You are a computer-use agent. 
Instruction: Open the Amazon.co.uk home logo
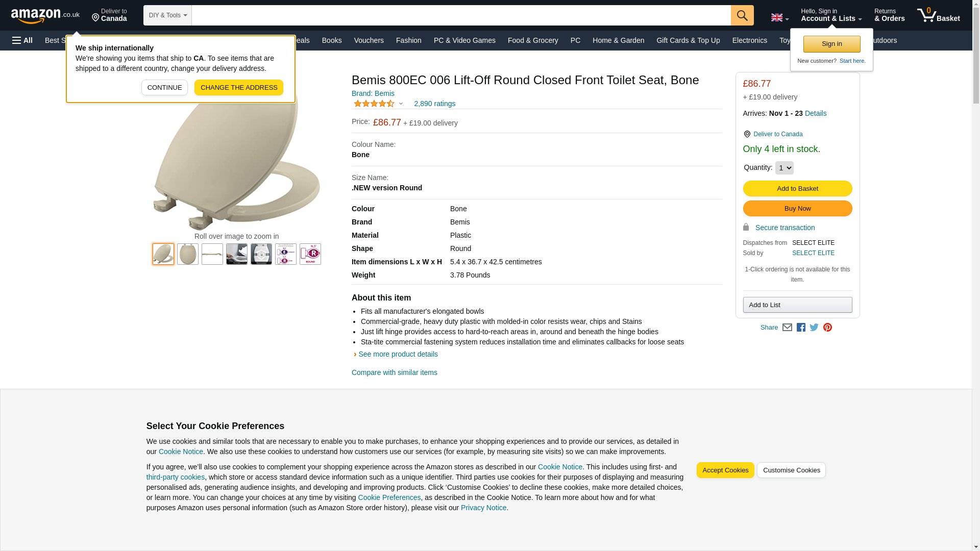click(x=45, y=16)
